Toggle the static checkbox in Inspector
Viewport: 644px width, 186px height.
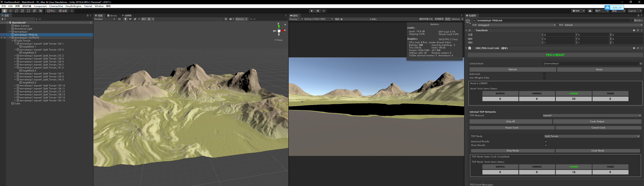(632, 21)
